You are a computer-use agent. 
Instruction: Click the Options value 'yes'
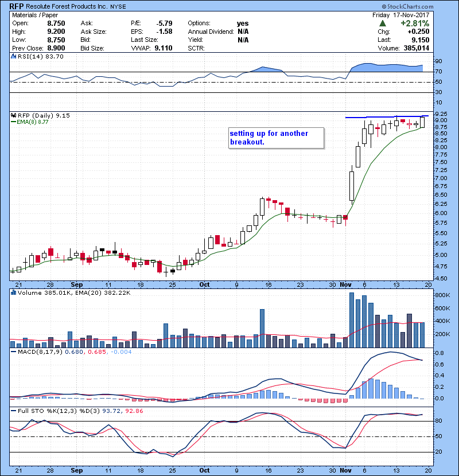(243, 24)
